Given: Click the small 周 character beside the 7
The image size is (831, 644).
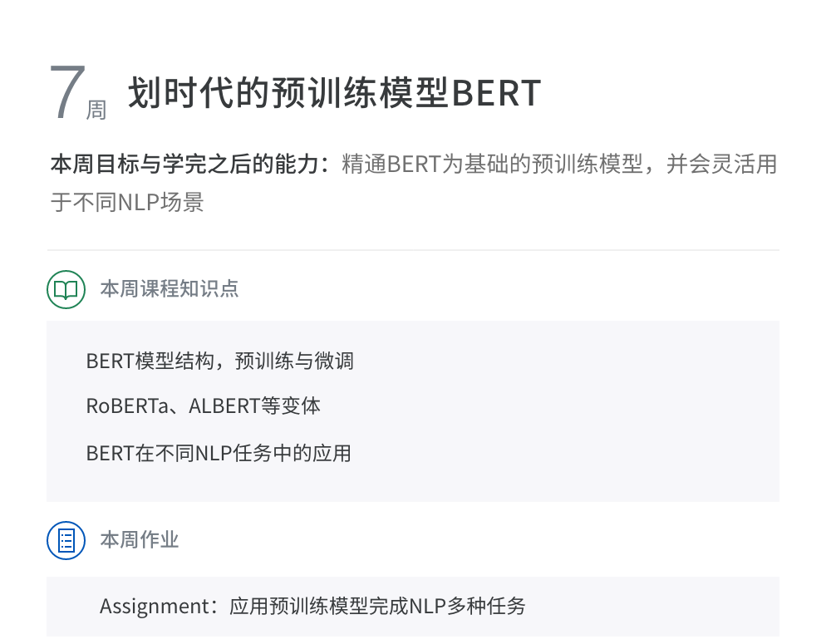Looking at the screenshot, I should click(x=96, y=111).
